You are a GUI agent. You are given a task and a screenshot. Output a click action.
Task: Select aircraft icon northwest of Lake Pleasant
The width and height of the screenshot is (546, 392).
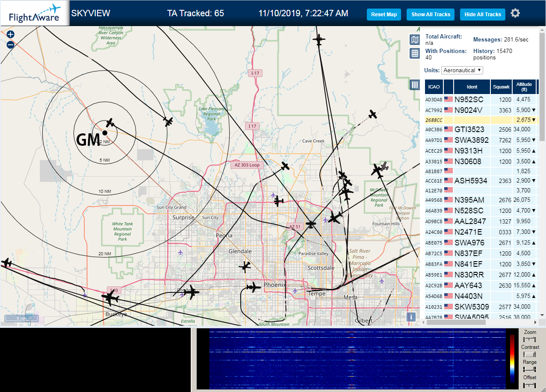point(168,122)
